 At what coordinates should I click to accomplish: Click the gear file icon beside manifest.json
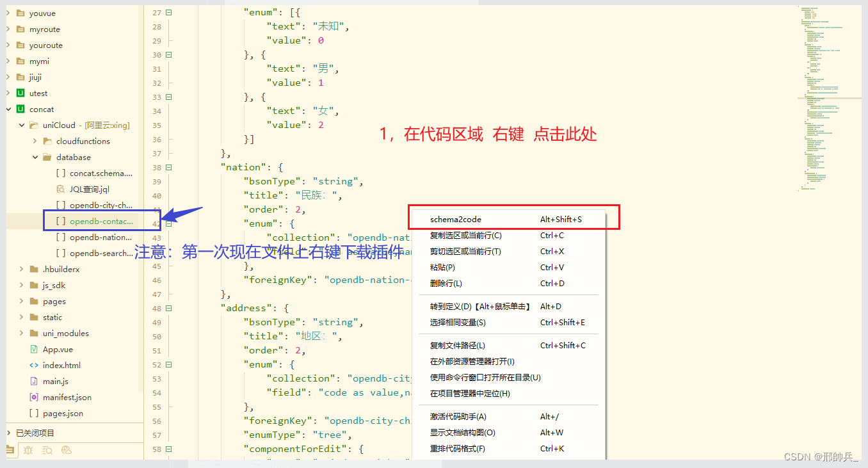(34, 398)
